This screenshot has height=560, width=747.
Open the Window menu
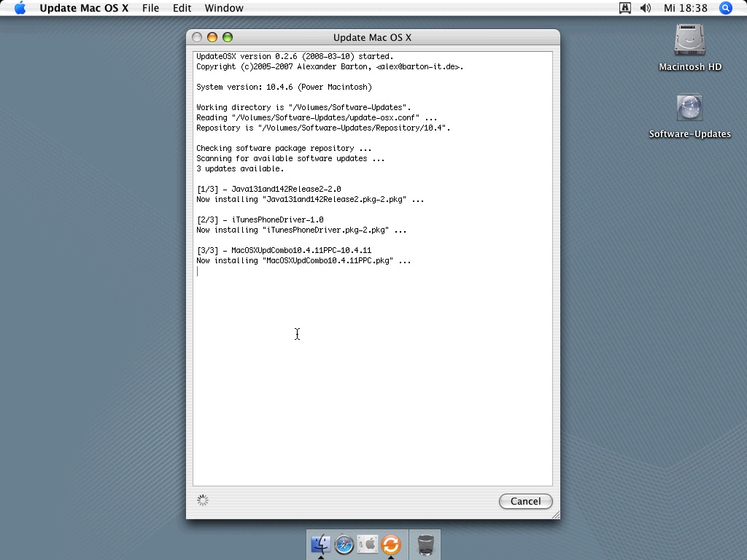click(224, 8)
